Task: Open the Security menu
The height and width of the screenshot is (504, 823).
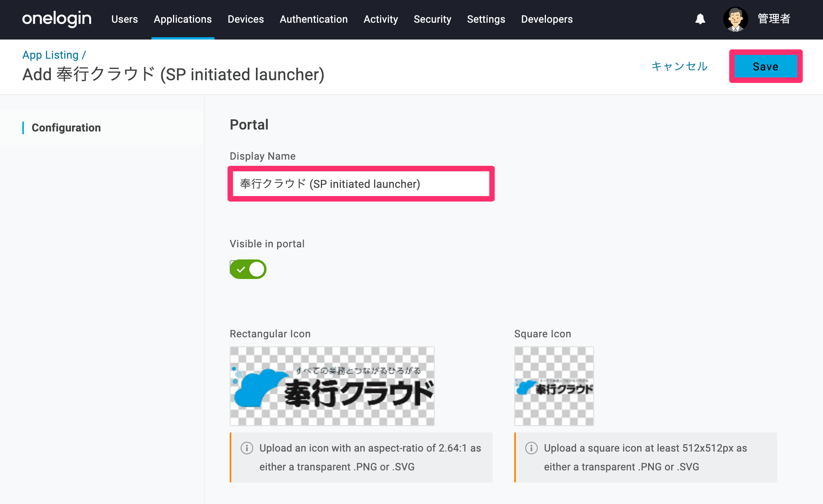Action: click(x=432, y=19)
